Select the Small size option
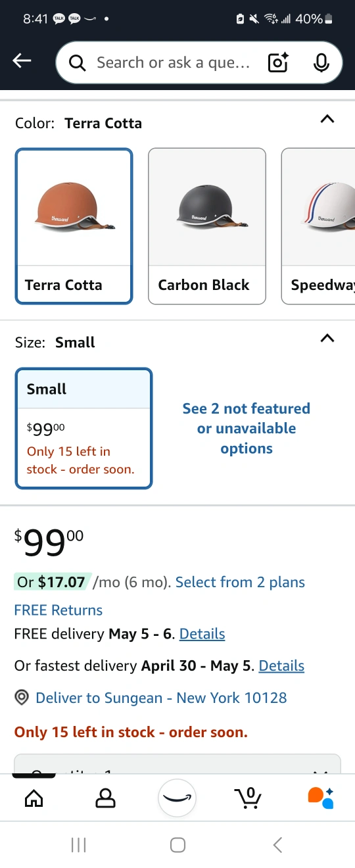Image resolution: width=355 pixels, height=868 pixels. (x=83, y=428)
